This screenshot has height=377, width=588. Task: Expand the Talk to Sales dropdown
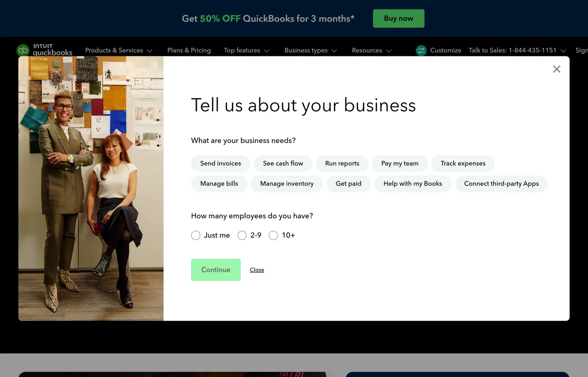pos(517,50)
